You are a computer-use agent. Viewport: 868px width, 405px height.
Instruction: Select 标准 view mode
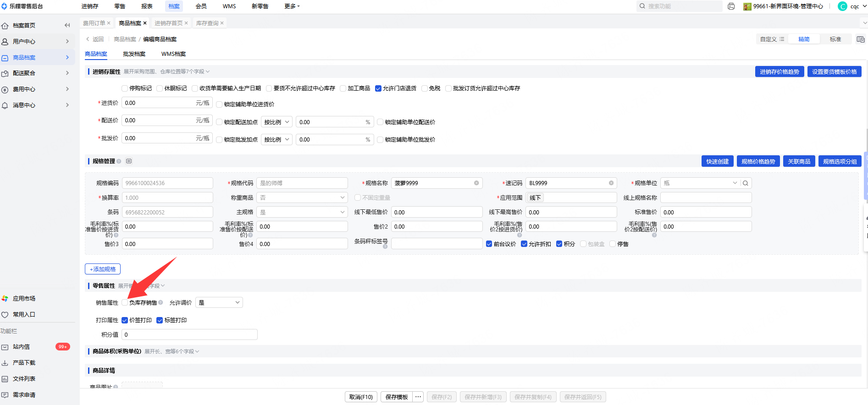835,39
